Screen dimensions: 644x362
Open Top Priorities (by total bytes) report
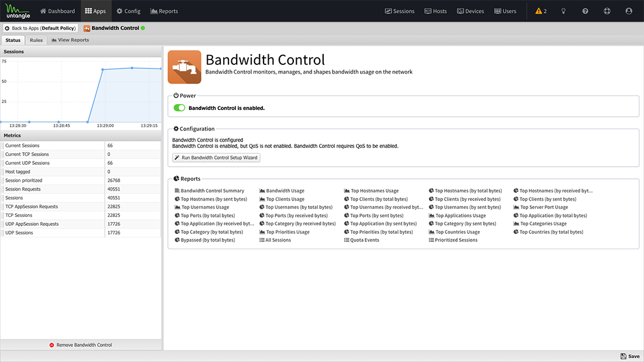(378, 232)
